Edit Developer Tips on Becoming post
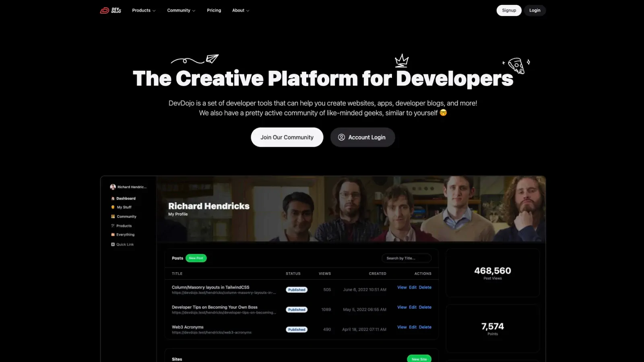644x362 pixels. (413, 307)
